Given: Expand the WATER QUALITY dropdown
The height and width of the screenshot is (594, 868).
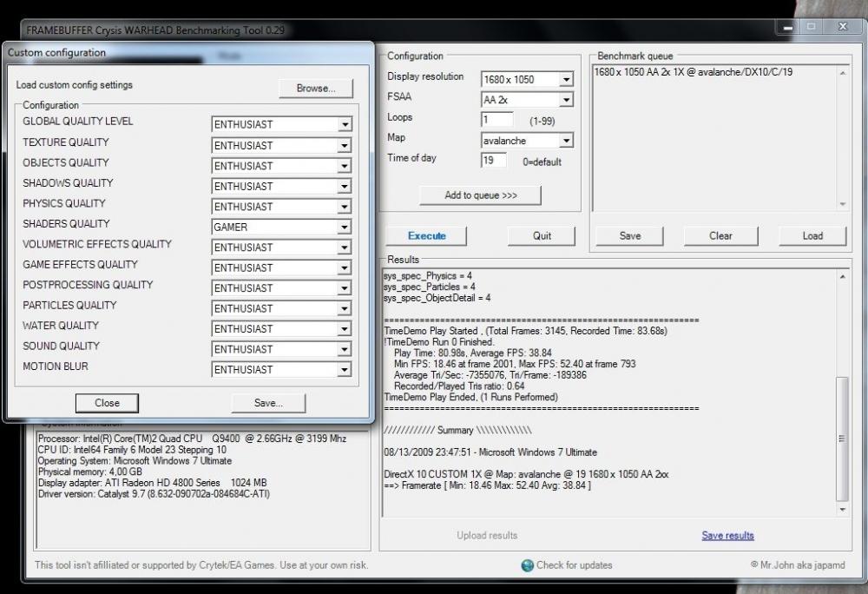Looking at the screenshot, I should (281, 329).
